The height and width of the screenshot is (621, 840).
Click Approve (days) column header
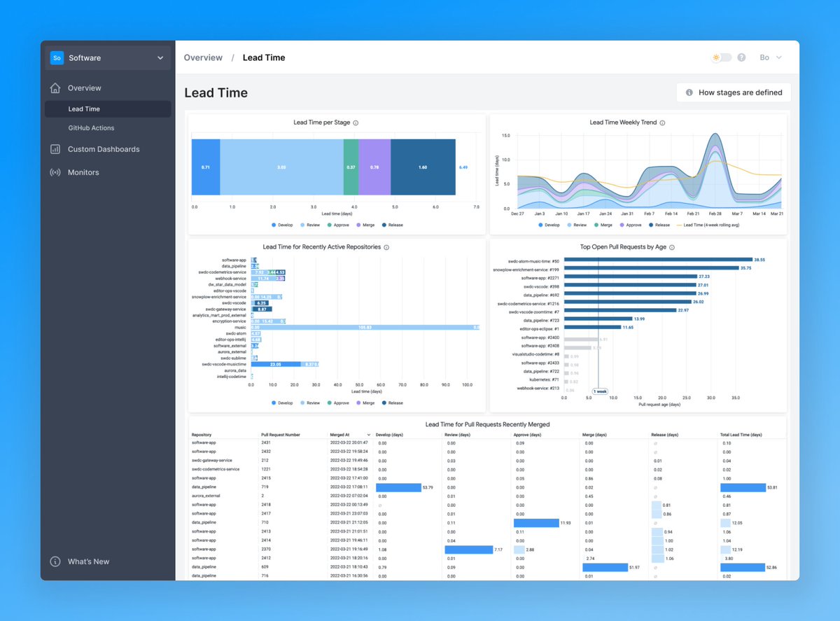point(528,435)
